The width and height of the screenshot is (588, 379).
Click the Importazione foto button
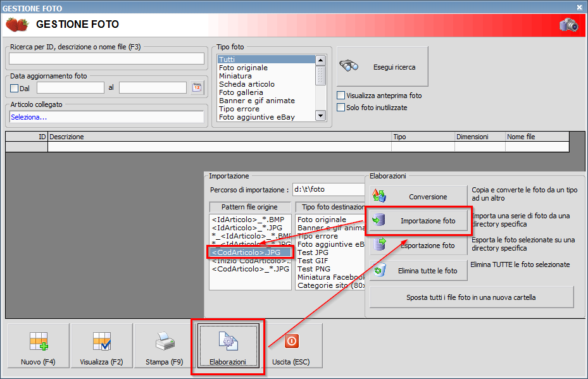pyautogui.click(x=418, y=220)
